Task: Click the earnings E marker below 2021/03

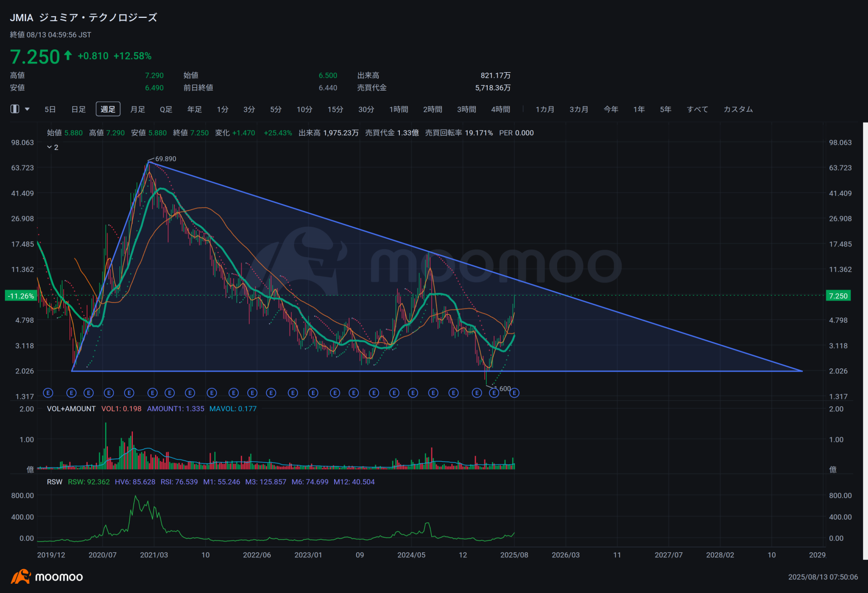Action: pos(152,393)
